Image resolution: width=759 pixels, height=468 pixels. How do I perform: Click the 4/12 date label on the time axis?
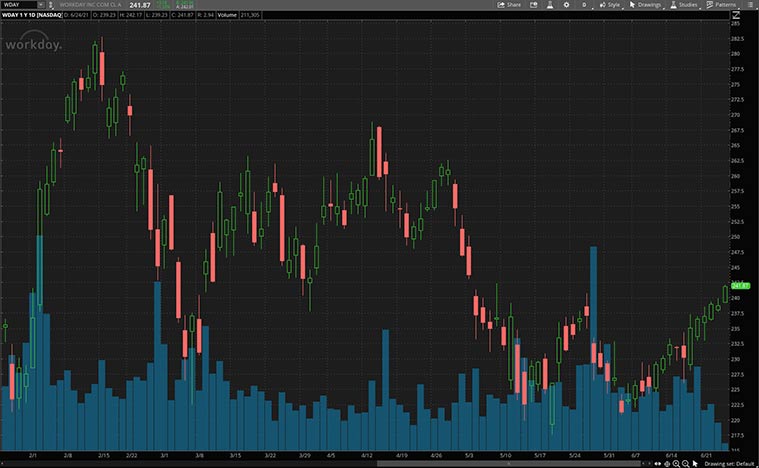pos(367,455)
